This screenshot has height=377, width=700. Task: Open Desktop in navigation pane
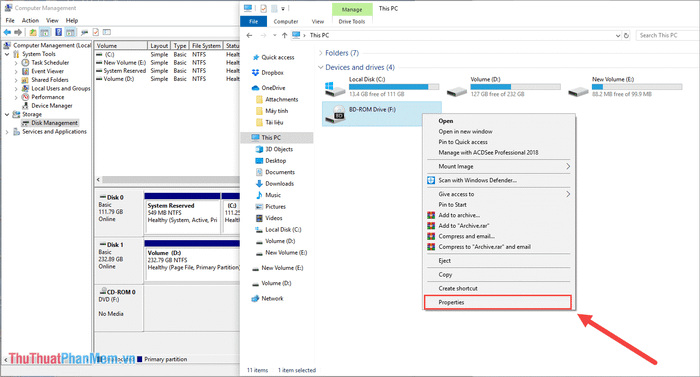275,161
